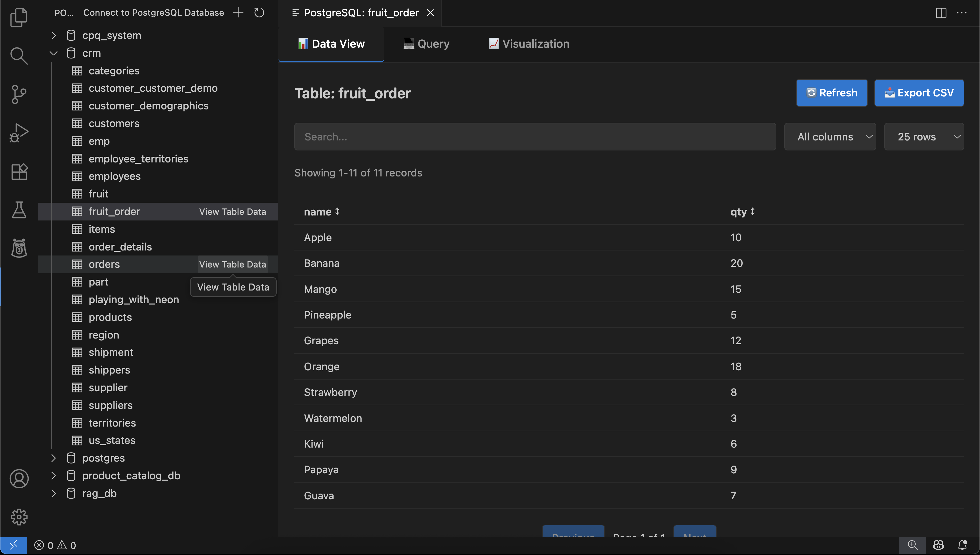Click the add connection plus icon
Image resolution: width=980 pixels, height=555 pixels.
(x=238, y=13)
